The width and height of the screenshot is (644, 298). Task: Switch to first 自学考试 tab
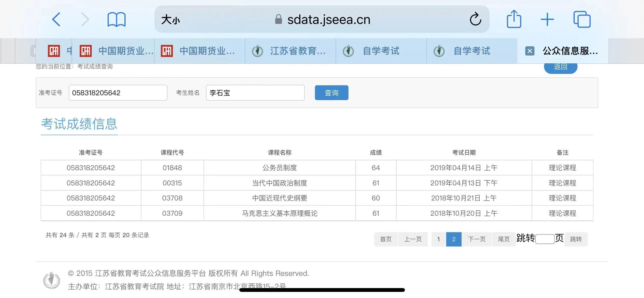pos(381,51)
